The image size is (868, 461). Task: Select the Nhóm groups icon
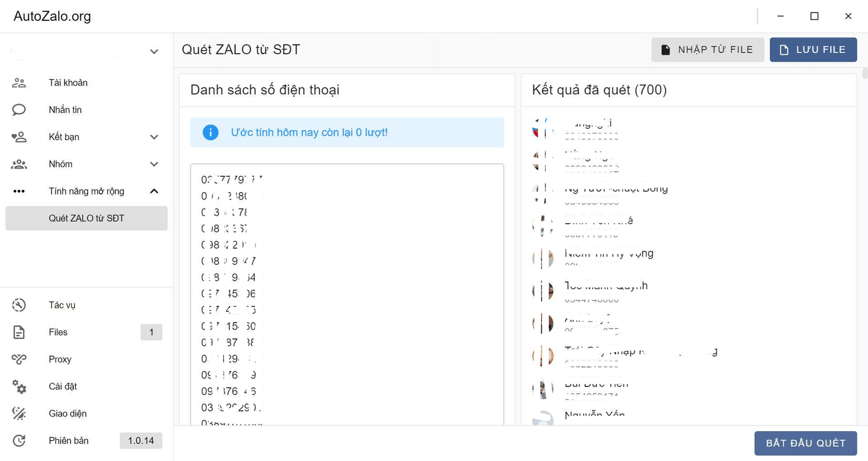pyautogui.click(x=19, y=164)
